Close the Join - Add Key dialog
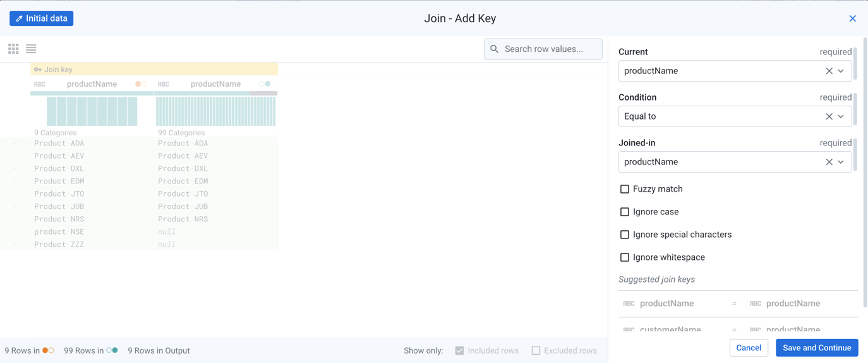Viewport: 868px width, 363px height. pyautogui.click(x=852, y=18)
